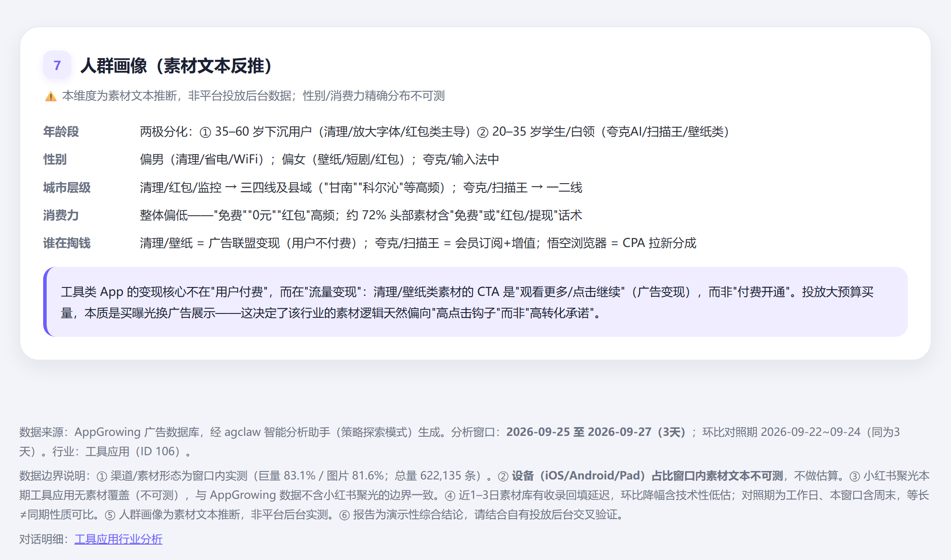
Task: Click the 城市层级 row label
Action: 67,188
